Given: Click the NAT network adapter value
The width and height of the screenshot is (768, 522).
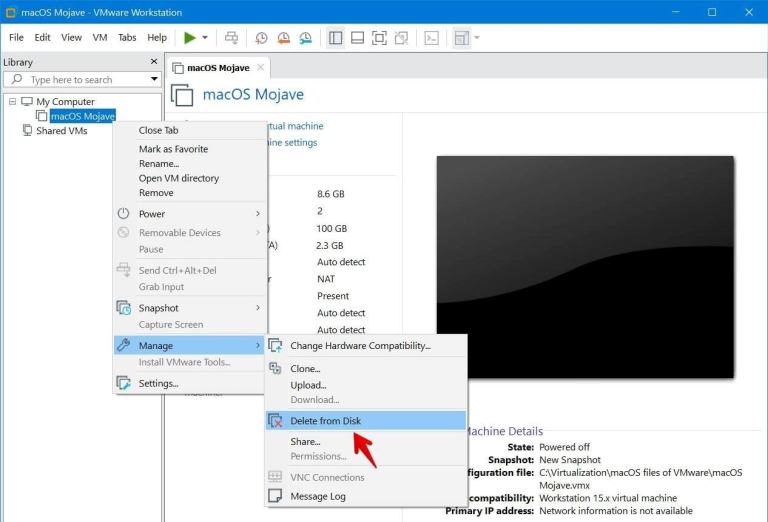Looking at the screenshot, I should (x=326, y=279).
